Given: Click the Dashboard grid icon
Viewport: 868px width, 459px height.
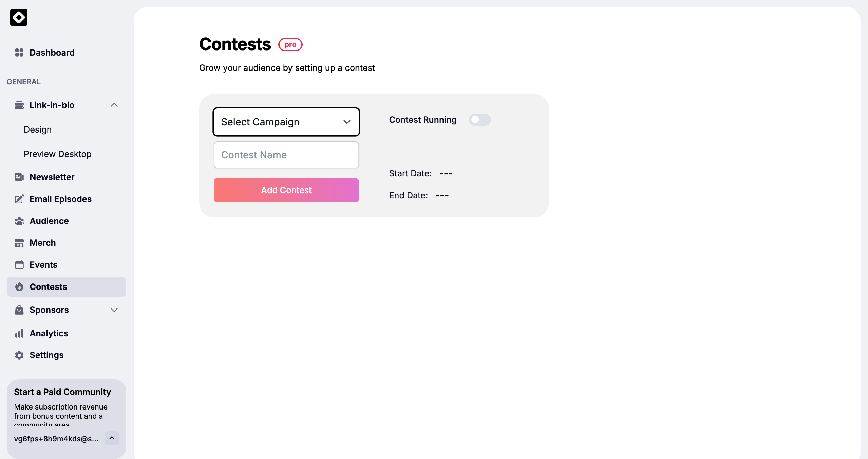Looking at the screenshot, I should pos(19,53).
